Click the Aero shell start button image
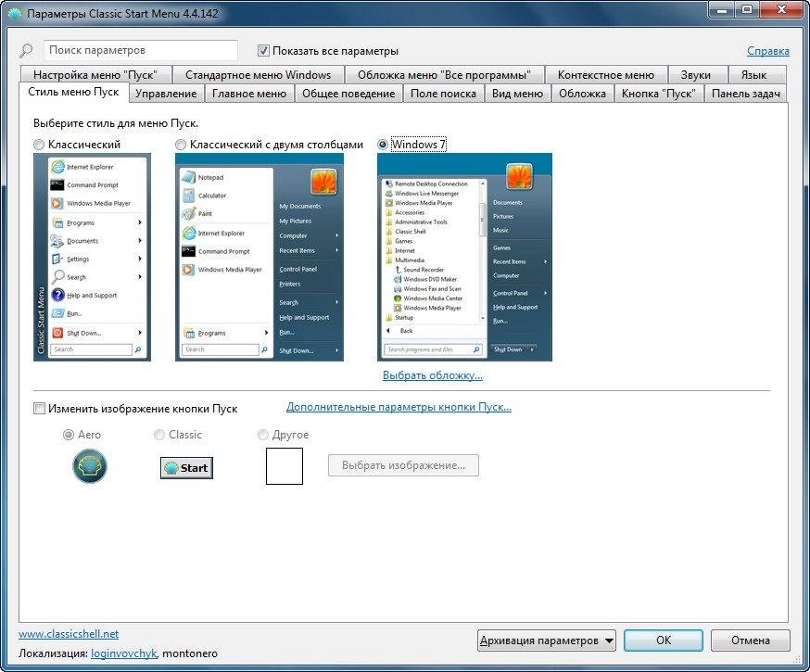810x672 pixels. coord(89,466)
